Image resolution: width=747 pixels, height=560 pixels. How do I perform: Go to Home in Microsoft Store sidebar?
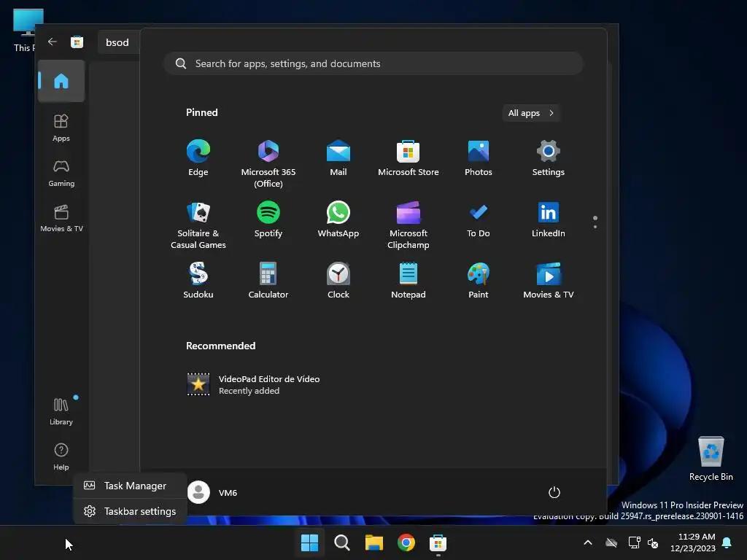(x=61, y=81)
